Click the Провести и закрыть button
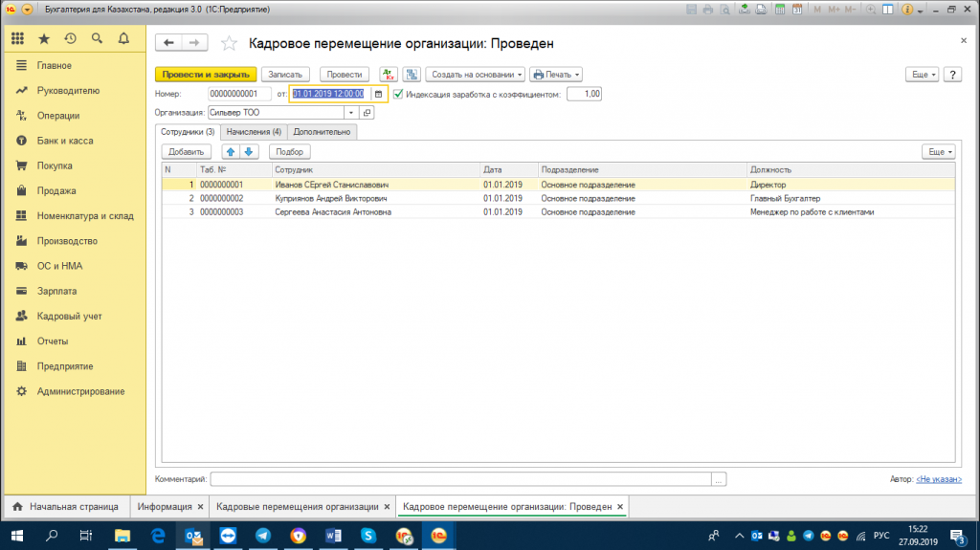The height and width of the screenshot is (550, 980). tap(206, 75)
